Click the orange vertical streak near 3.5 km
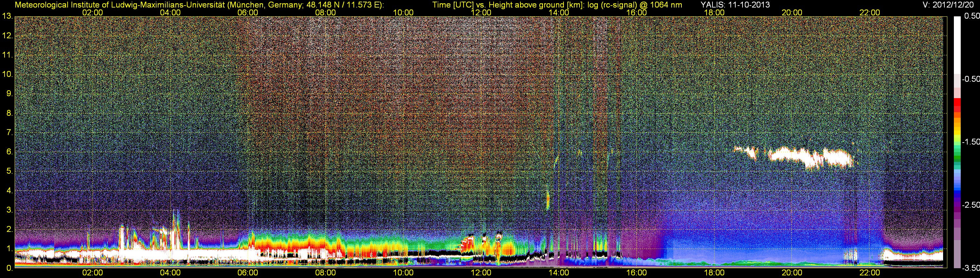This screenshot has height=278, width=980. (548, 200)
